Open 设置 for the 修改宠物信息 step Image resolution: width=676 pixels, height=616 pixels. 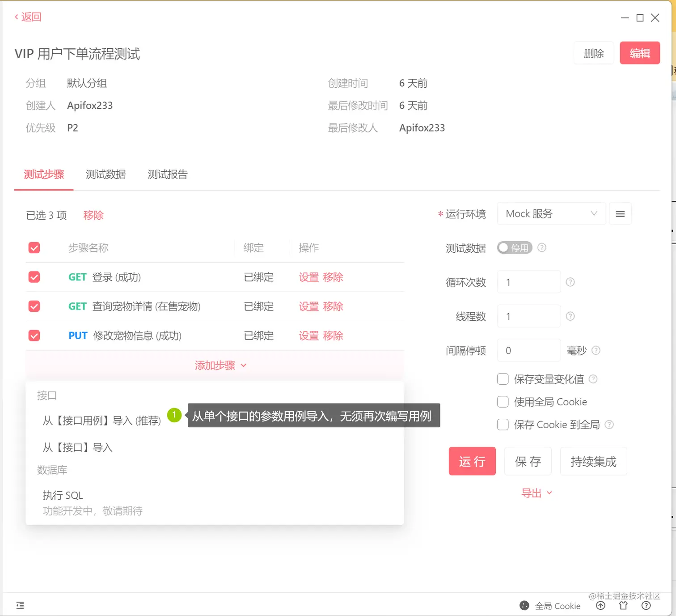(308, 336)
